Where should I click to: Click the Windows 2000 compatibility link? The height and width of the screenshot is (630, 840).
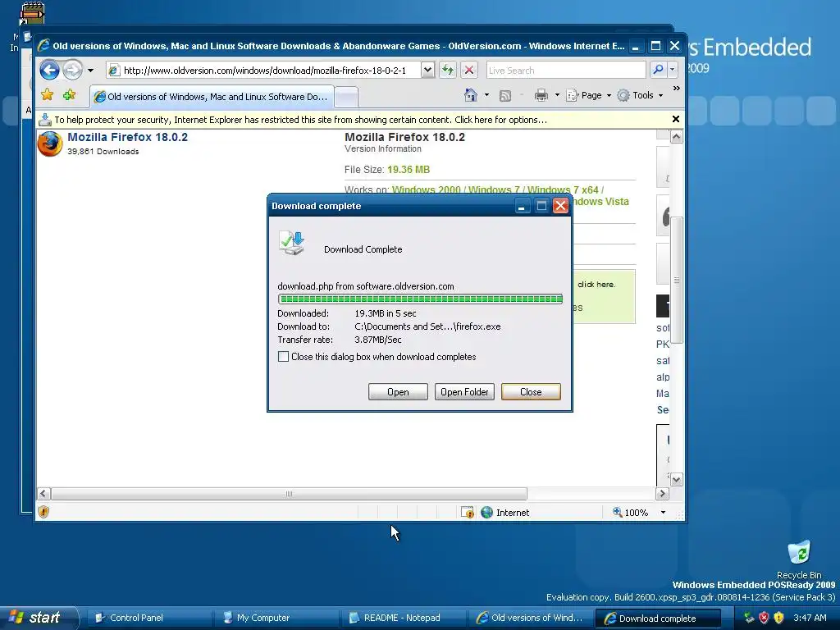coord(426,189)
